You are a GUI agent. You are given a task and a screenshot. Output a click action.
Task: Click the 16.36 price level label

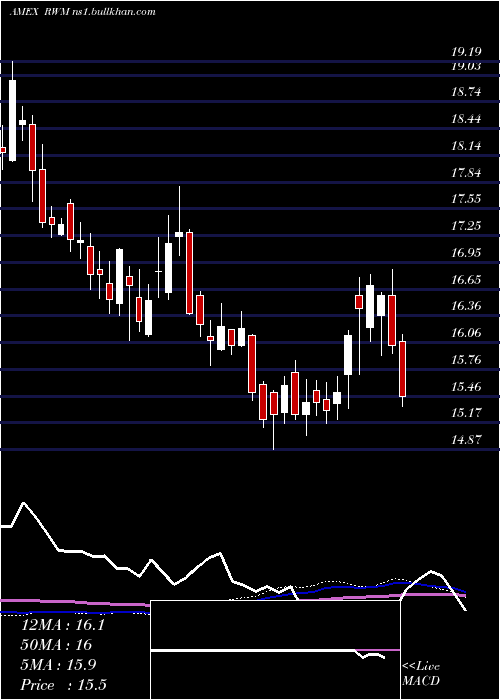(466, 306)
